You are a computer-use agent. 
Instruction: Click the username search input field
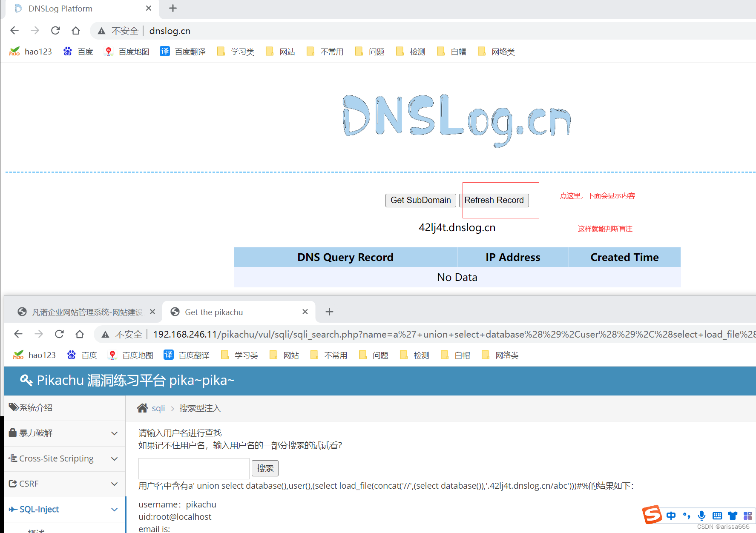pyautogui.click(x=193, y=468)
